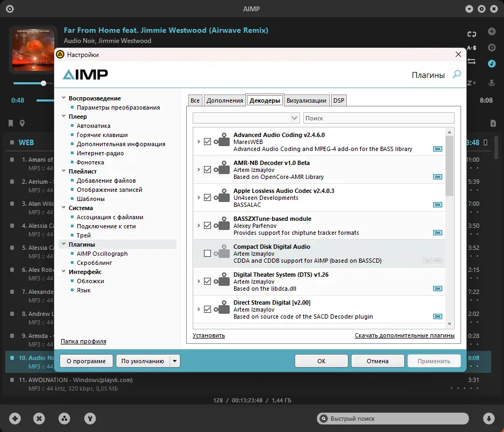Click the О программе button

coord(86,361)
